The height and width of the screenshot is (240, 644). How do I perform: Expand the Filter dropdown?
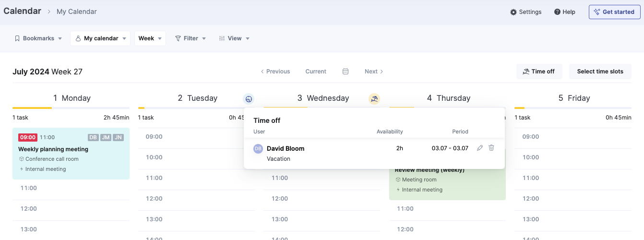191,38
